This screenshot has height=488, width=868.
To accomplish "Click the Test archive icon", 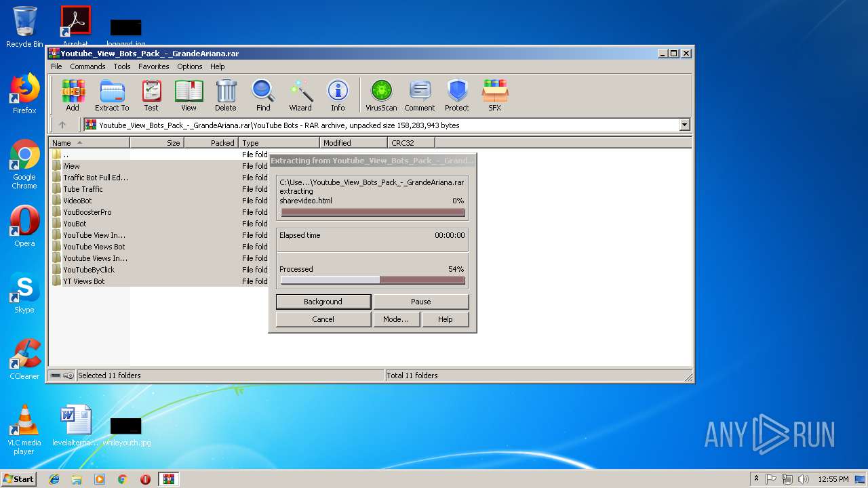I will [151, 96].
